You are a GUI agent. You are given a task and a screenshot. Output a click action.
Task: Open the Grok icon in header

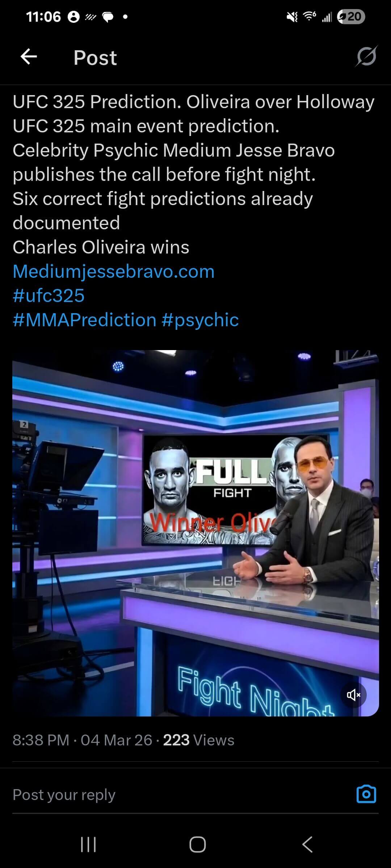[366, 57]
